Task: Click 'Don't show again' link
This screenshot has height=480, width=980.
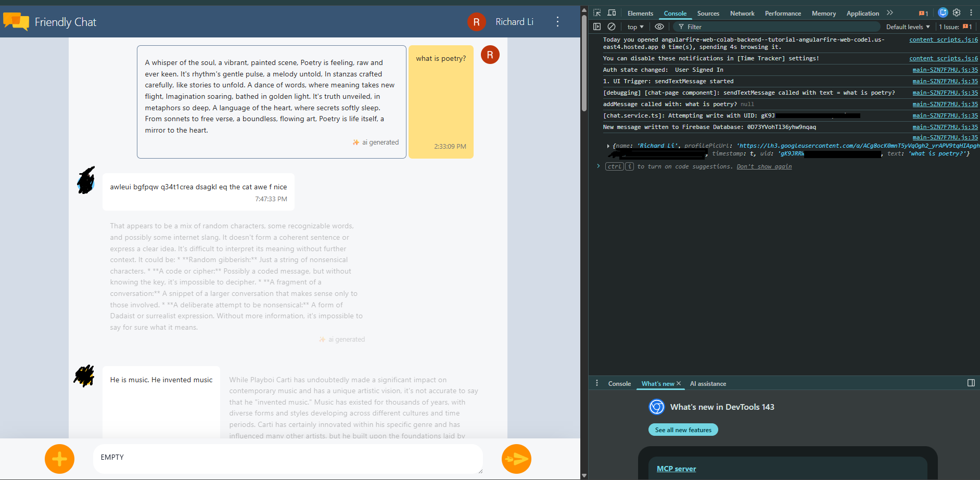Action: coord(764,166)
